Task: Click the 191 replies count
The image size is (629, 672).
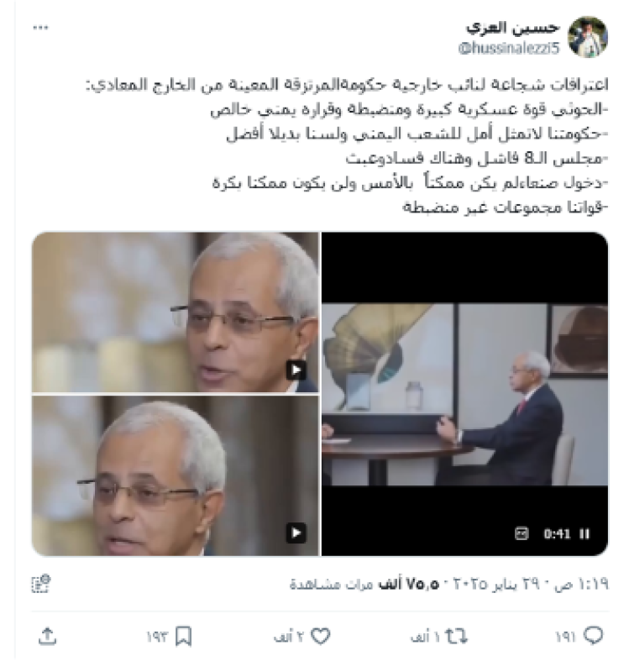Action: pyautogui.click(x=565, y=637)
